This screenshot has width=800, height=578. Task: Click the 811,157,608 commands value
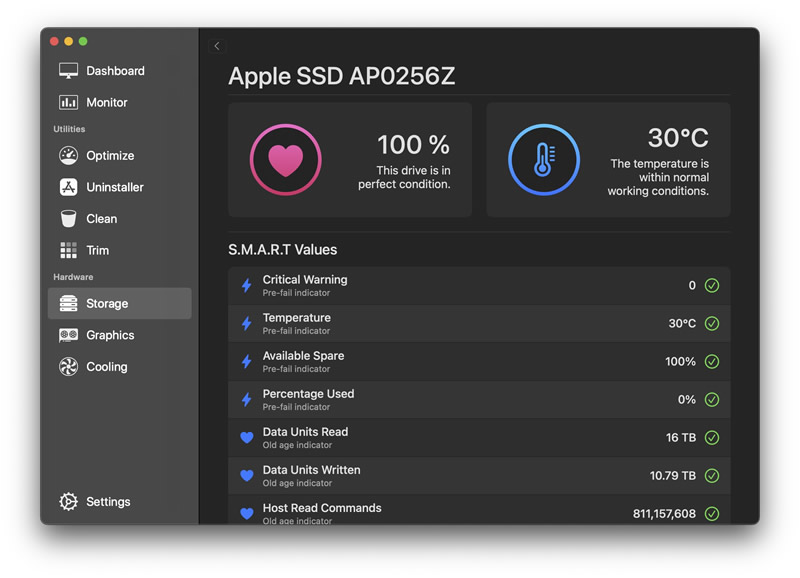(x=664, y=514)
